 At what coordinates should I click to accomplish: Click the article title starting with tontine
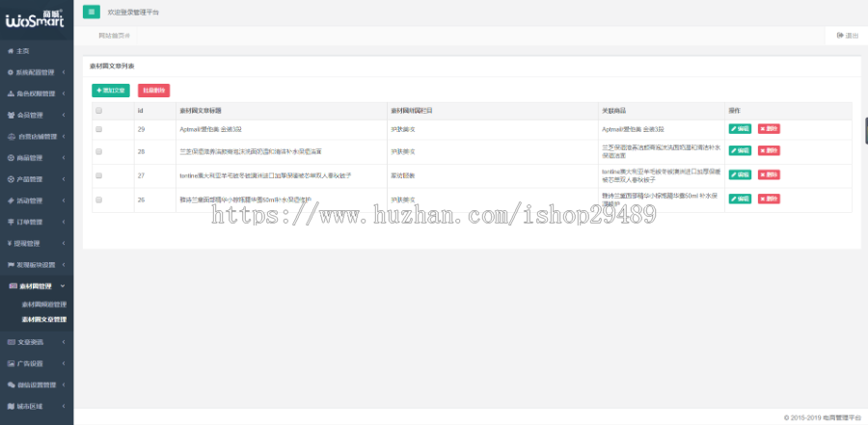pyautogui.click(x=266, y=175)
